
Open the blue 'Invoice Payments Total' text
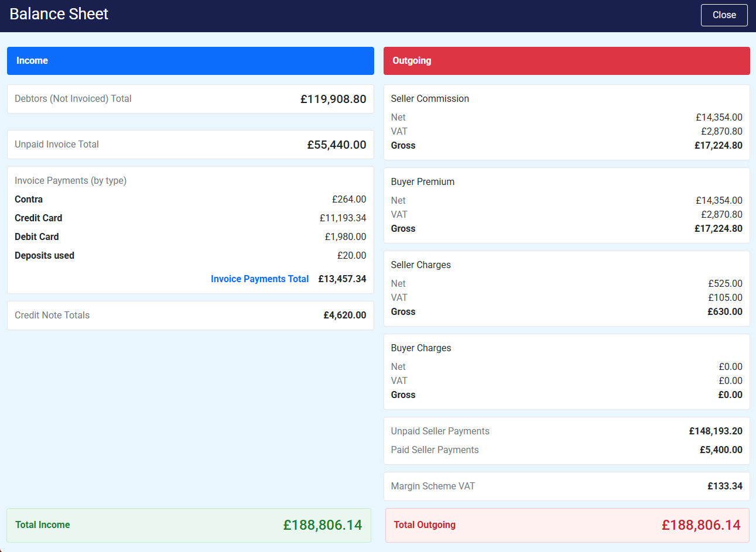coord(259,279)
